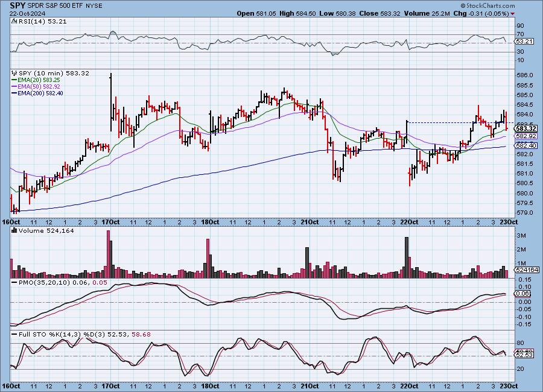This screenshot has height=392, width=543.
Task: Click 17Oct label under the price panel
Action: click(110, 223)
